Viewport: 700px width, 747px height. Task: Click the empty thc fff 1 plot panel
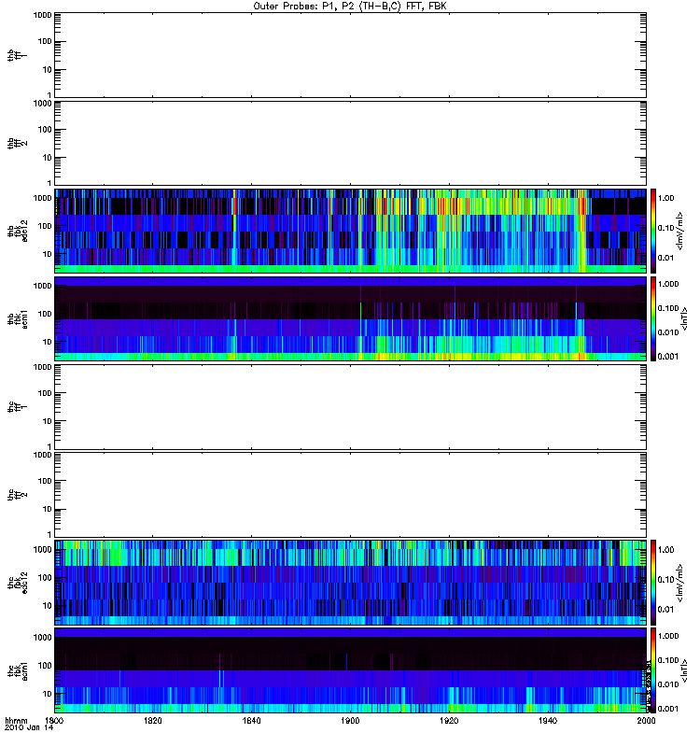pos(351,406)
